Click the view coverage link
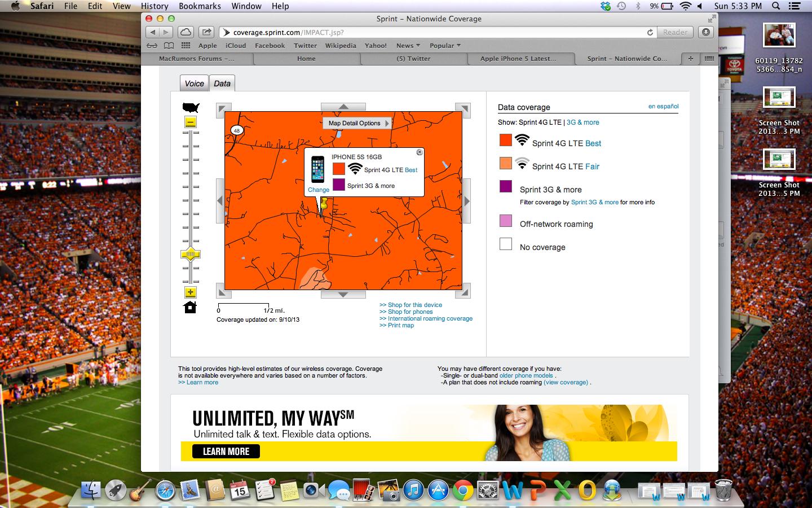The width and height of the screenshot is (812, 508). coord(566,382)
